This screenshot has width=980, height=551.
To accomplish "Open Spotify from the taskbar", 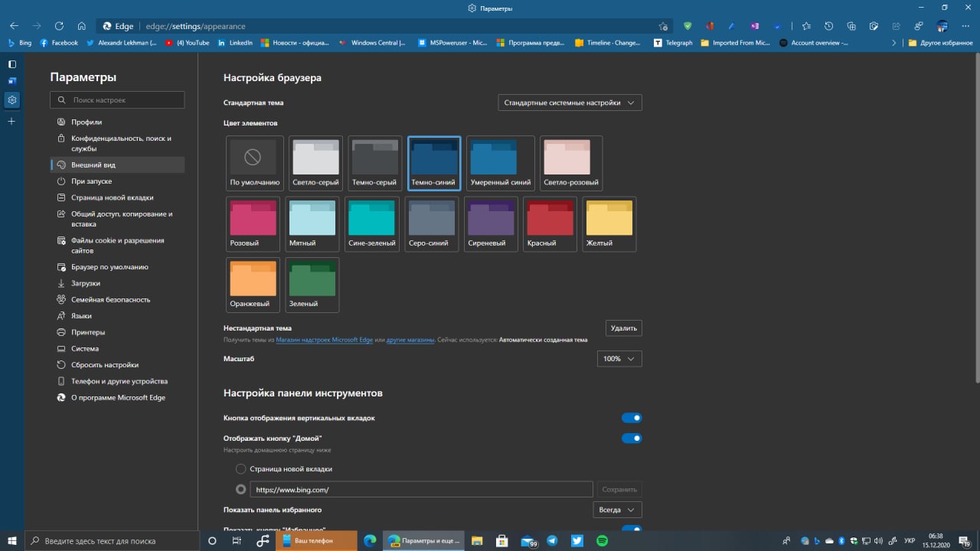I will (x=603, y=540).
